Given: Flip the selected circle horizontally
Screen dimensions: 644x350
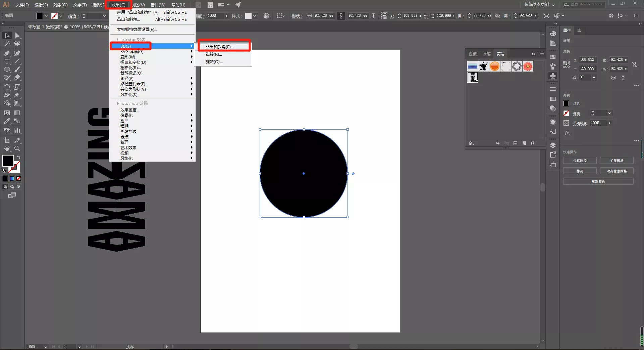Looking at the screenshot, I should (613, 78).
